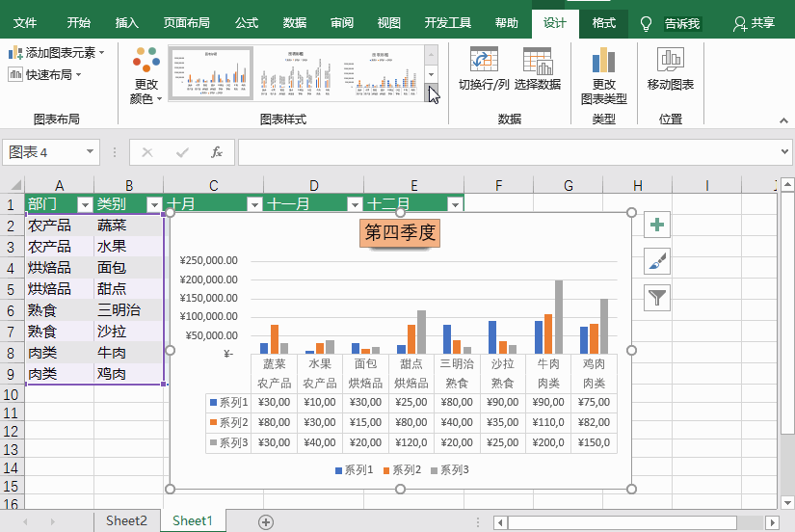Select column header G
The height and width of the screenshot is (532, 795).
(569, 186)
